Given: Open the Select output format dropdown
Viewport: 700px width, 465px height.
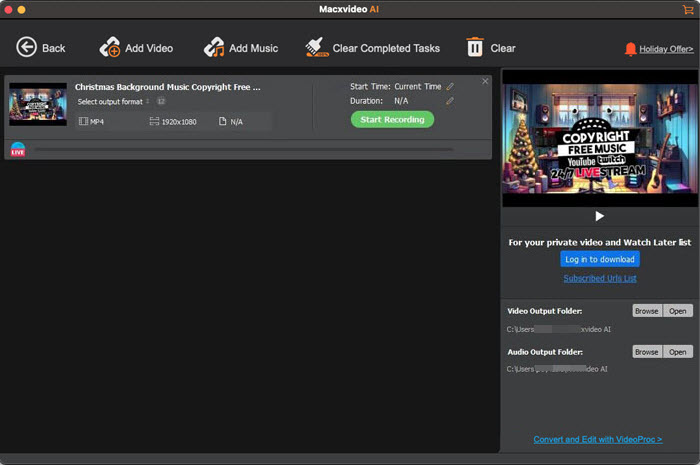Looking at the screenshot, I should 113,102.
